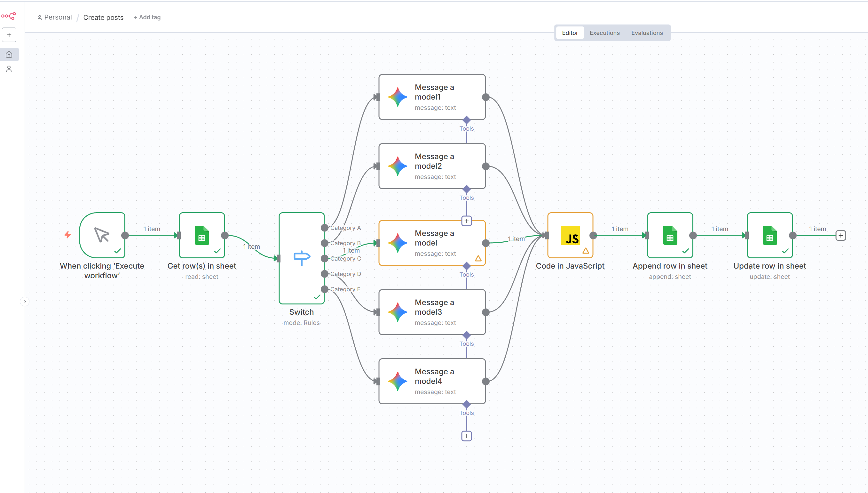Select the Message a model1 Gemini icon

point(397,97)
